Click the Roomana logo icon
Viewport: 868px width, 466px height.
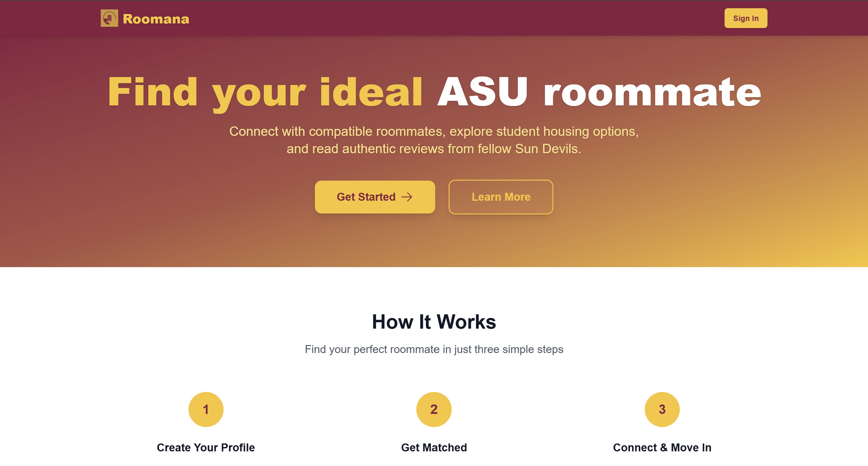tap(109, 18)
